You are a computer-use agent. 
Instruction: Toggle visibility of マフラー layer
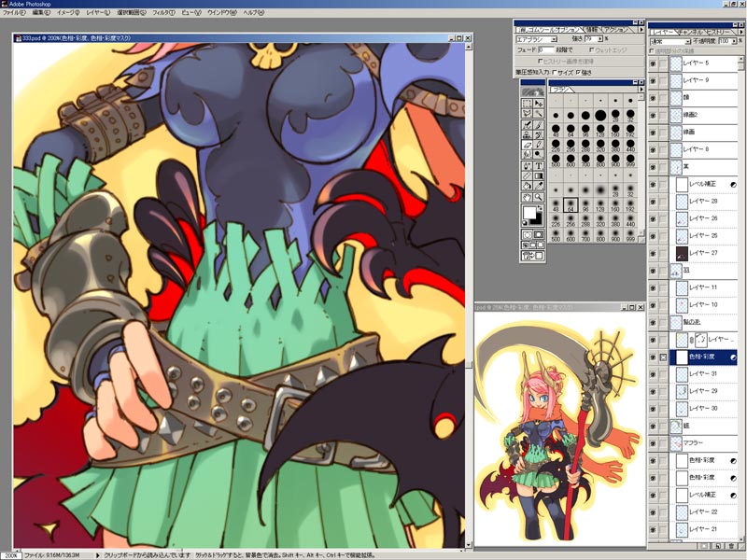point(653,443)
